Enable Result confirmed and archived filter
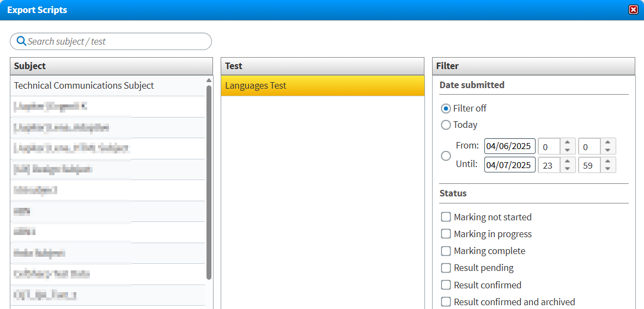644x309 pixels. [x=446, y=301]
